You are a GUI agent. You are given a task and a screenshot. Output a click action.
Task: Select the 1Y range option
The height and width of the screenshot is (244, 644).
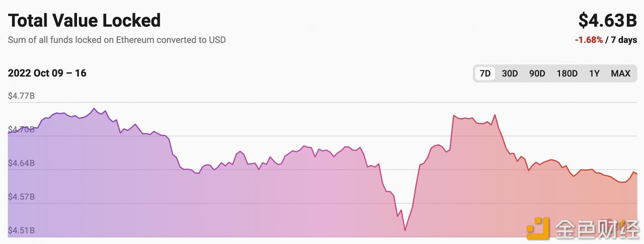pos(594,73)
